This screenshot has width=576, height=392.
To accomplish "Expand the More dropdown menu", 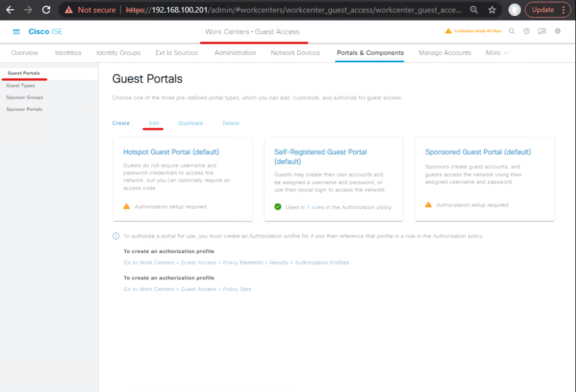I will (x=497, y=53).
